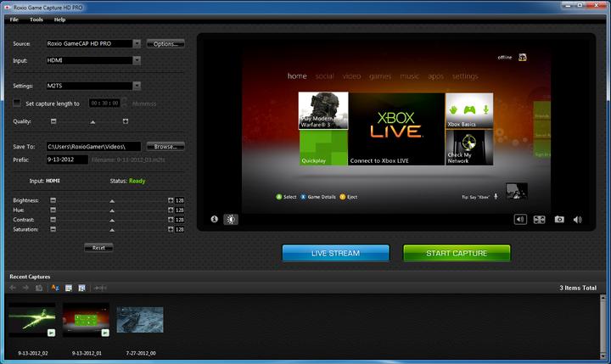This screenshot has width=611, height=364.
Task: Click the Brightness value box
Action: coord(179,200)
